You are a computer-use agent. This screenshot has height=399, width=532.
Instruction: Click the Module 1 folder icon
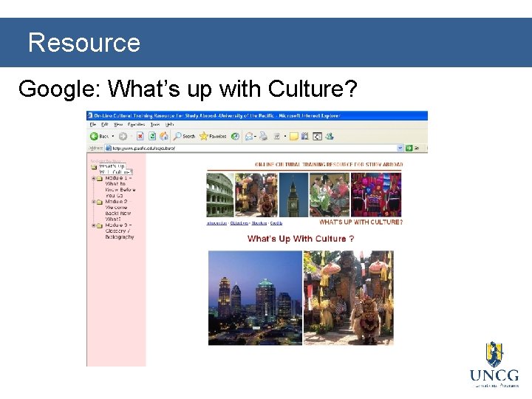click(100, 179)
